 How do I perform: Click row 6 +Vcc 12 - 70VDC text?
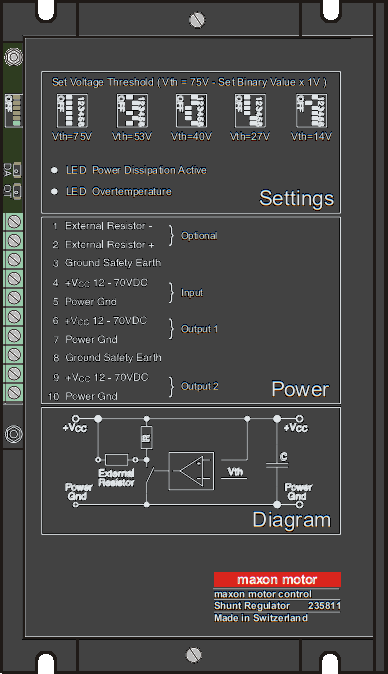pyautogui.click(x=106, y=321)
